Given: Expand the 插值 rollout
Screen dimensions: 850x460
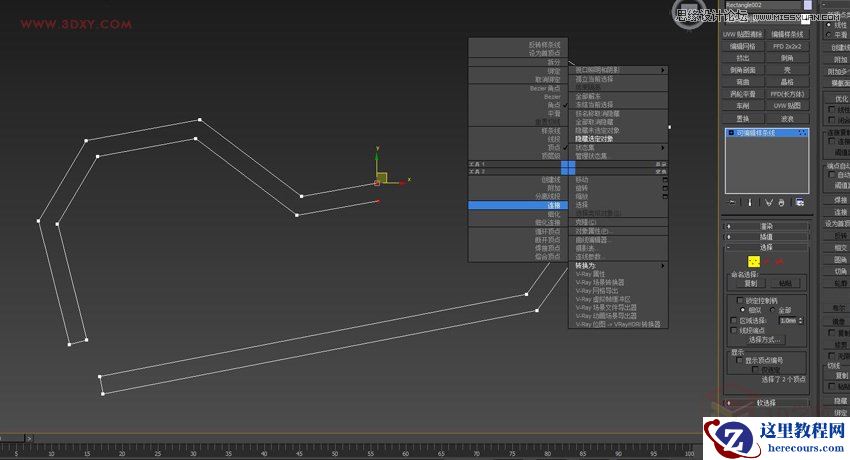Looking at the screenshot, I should 766,237.
